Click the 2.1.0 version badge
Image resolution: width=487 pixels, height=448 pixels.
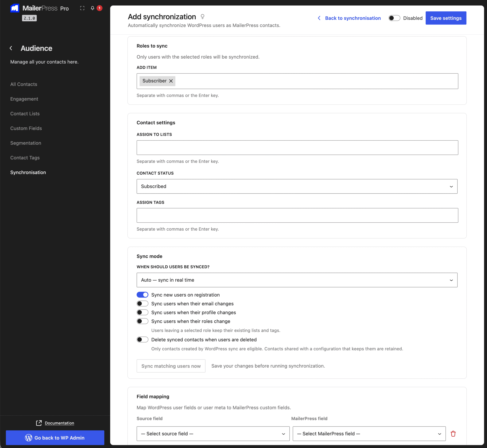click(29, 18)
